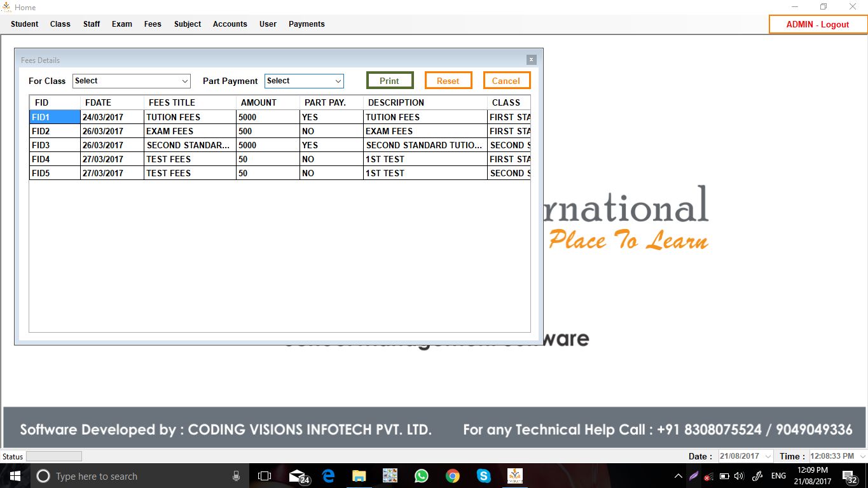Open the Exam menu

point(122,24)
